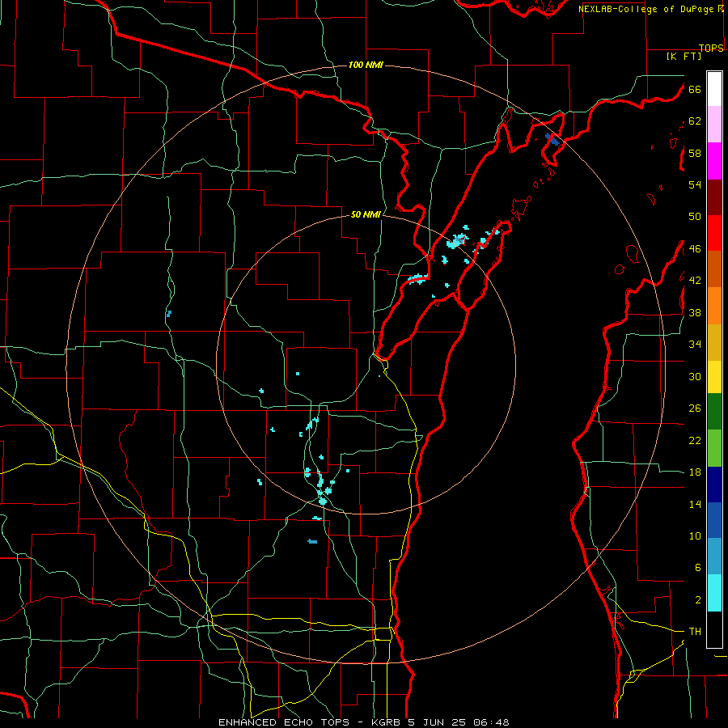Click the light pink legend swatch
Viewport: 728px width, 728px height.
point(714,124)
